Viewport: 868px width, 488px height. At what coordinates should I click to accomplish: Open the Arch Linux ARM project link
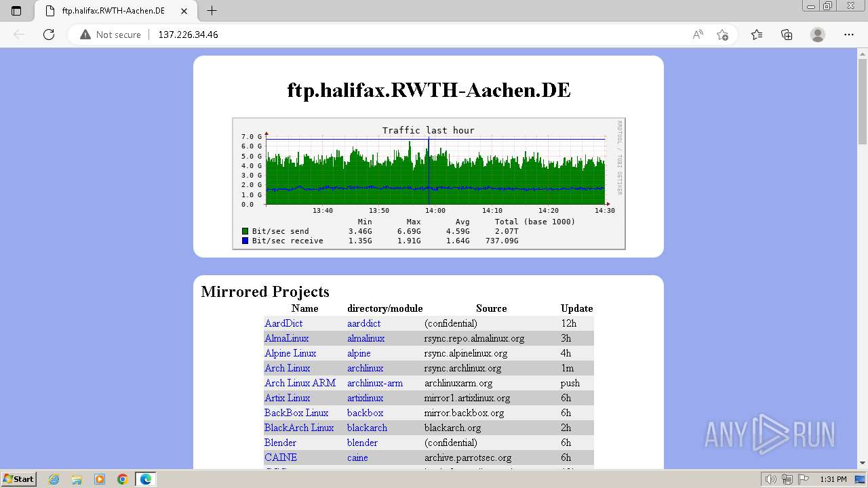(x=300, y=383)
